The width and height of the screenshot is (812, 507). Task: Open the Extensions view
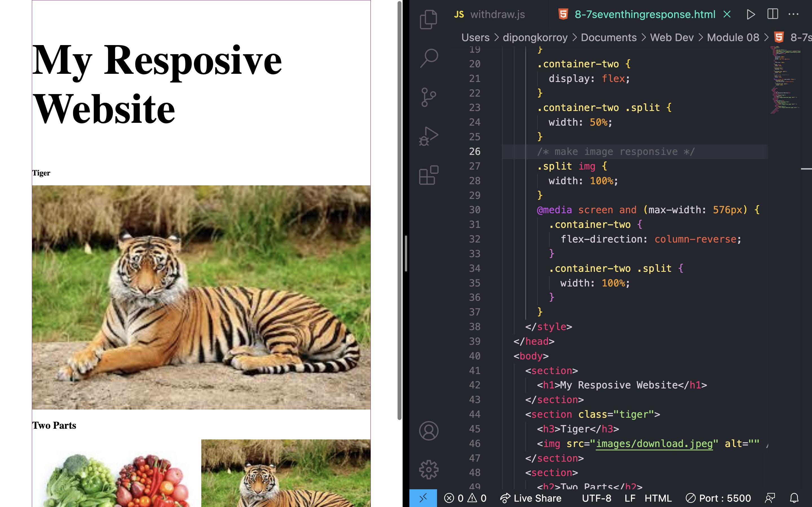click(429, 175)
